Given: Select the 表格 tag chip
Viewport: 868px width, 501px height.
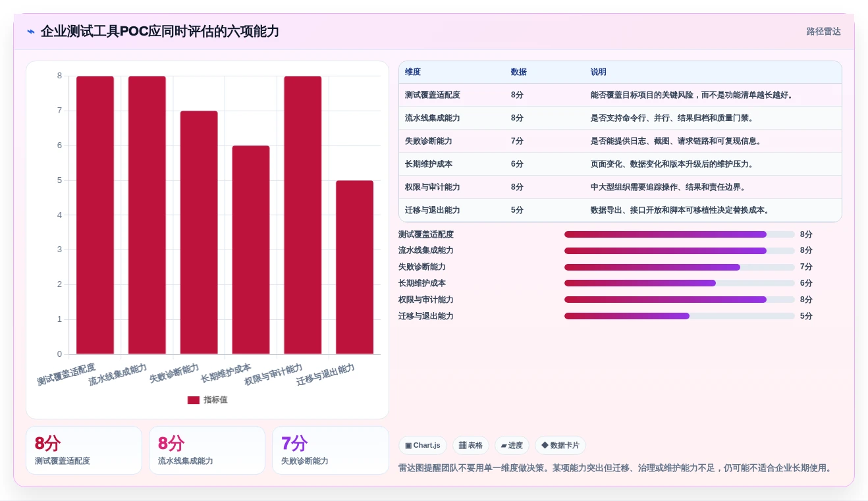Looking at the screenshot, I should click(471, 446).
